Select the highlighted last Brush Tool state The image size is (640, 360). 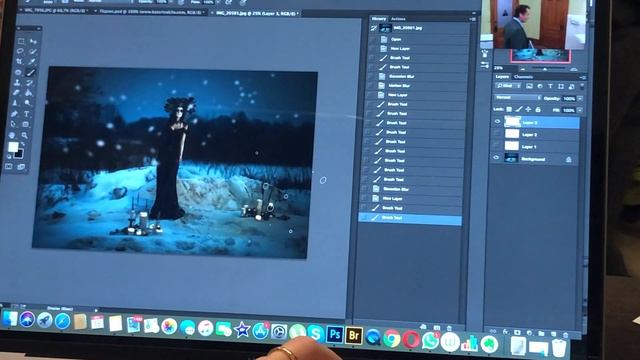pos(410,218)
